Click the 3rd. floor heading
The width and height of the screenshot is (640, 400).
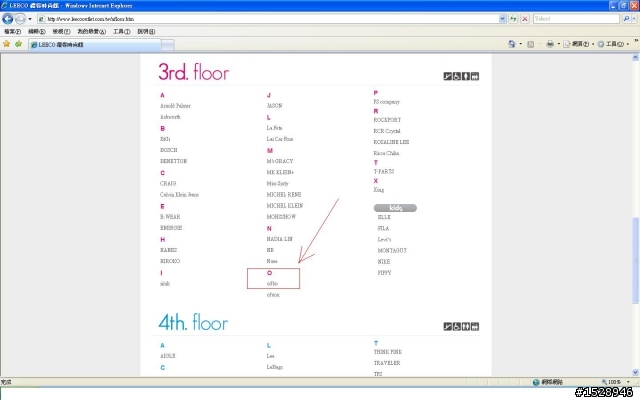coord(193,72)
